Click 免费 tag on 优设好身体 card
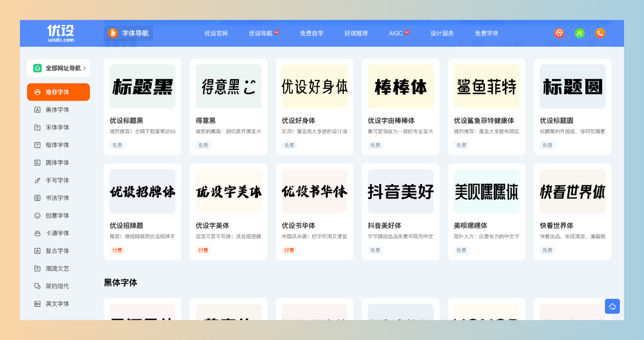Viewport: 644px width, 340px height. (289, 145)
